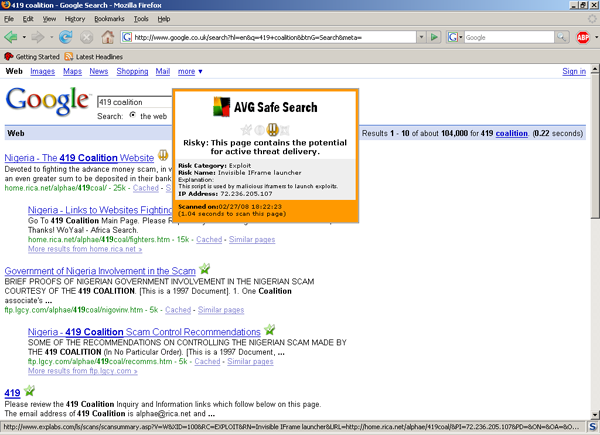This screenshot has height=435, width=600.
Task: Click the 'coalition' definition link in results bar
Action: click(512, 133)
